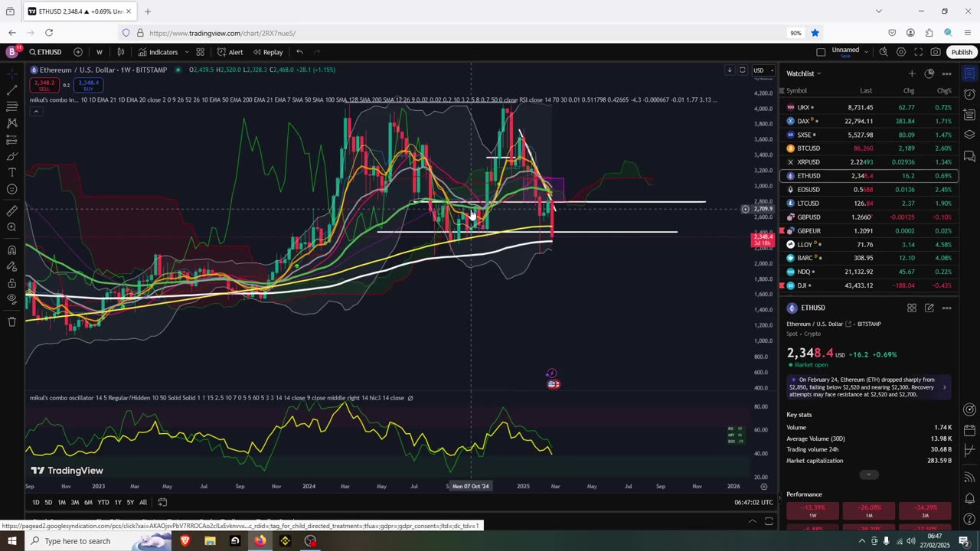Enter fullscreen mode

point(919,52)
